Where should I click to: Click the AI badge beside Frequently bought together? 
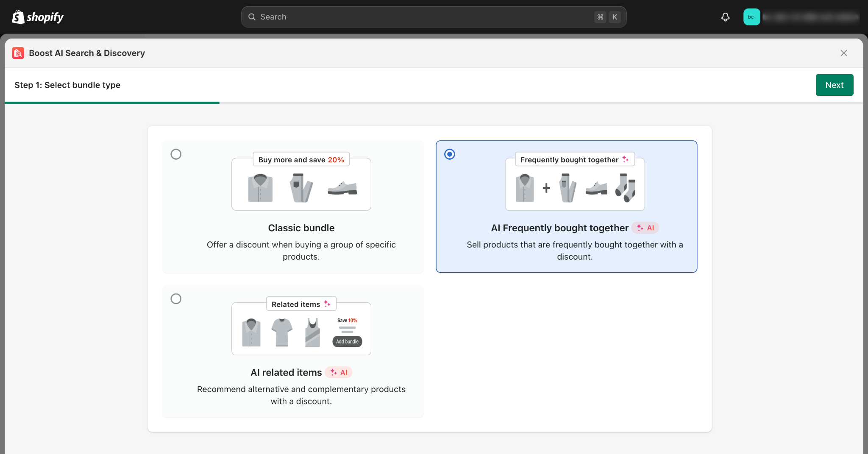(645, 228)
